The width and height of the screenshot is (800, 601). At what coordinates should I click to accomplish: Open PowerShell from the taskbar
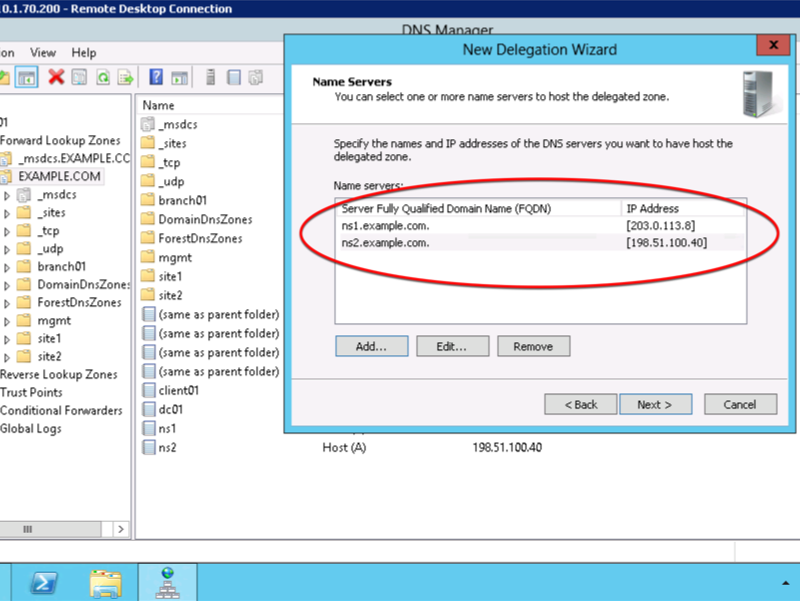pyautogui.click(x=44, y=583)
